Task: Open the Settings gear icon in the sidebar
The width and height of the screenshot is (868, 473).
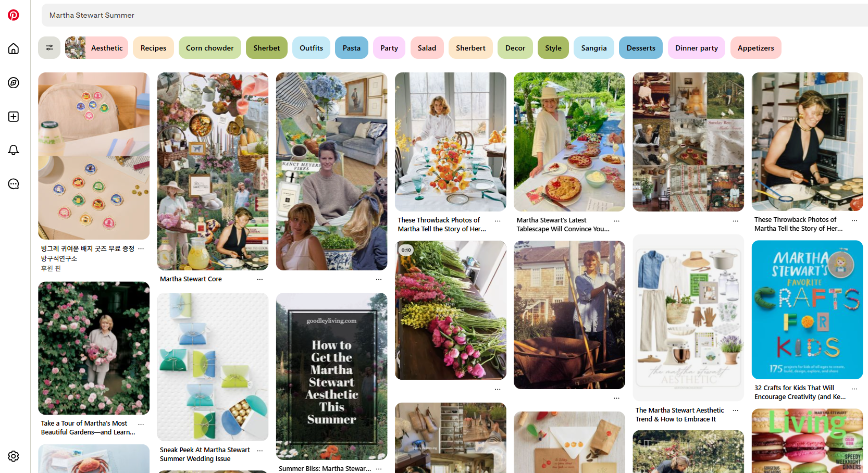Action: coord(14,456)
